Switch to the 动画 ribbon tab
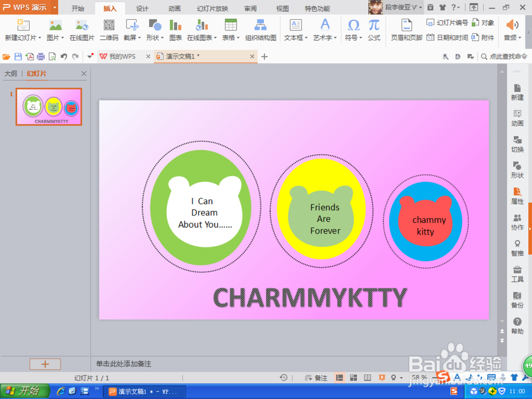This screenshot has height=399, width=532. tap(174, 9)
